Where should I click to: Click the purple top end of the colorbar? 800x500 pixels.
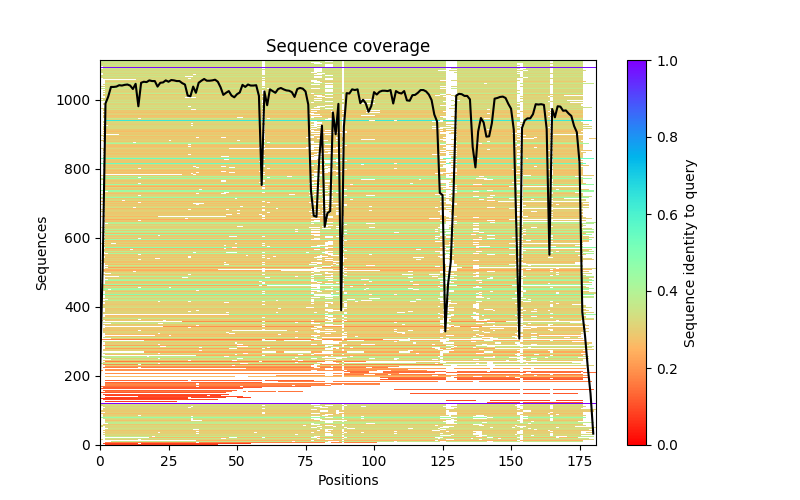636,65
